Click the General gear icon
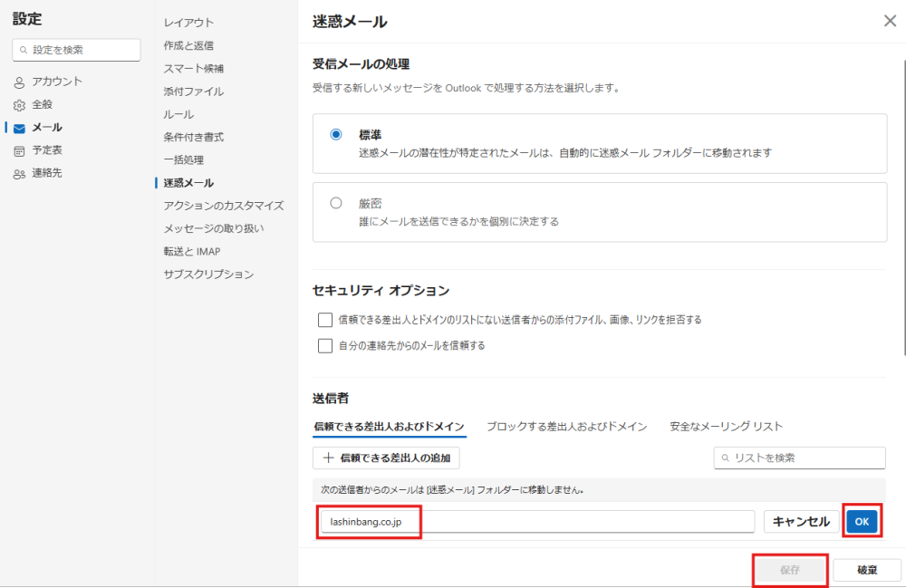Viewport: 906px width, 588px height. (19, 105)
